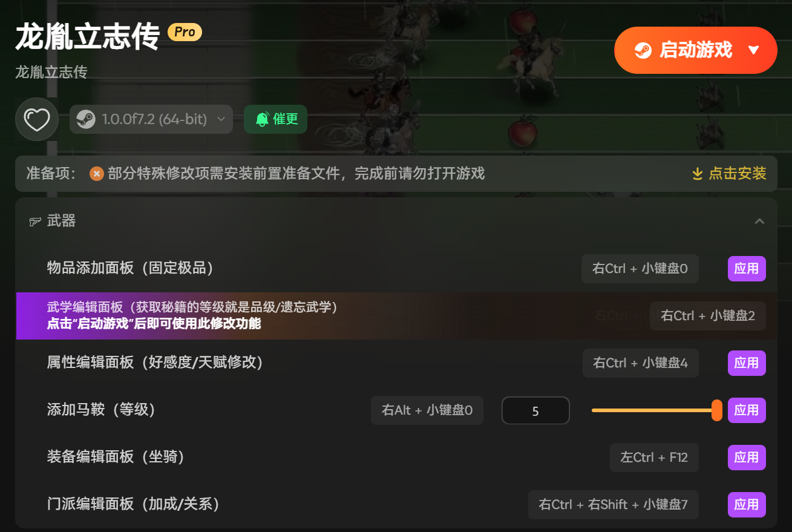Click the 添加马鞍 level slider handle
The height and width of the screenshot is (532, 792).
tap(717, 410)
